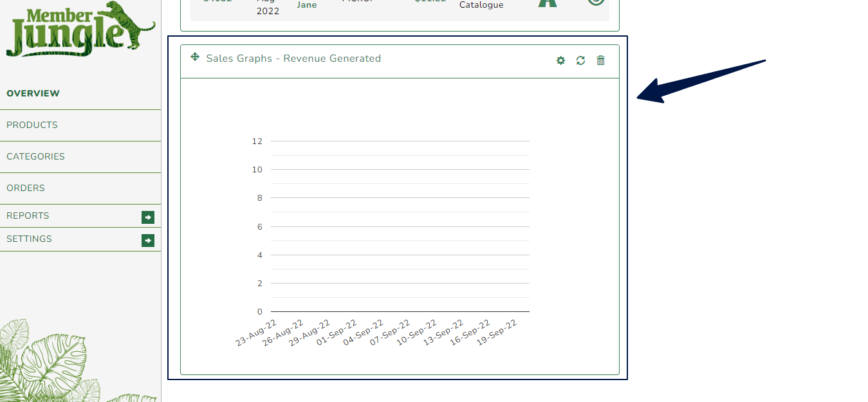Click the 04-Sep-22 axis label
The height and width of the screenshot is (402, 868).
(364, 333)
